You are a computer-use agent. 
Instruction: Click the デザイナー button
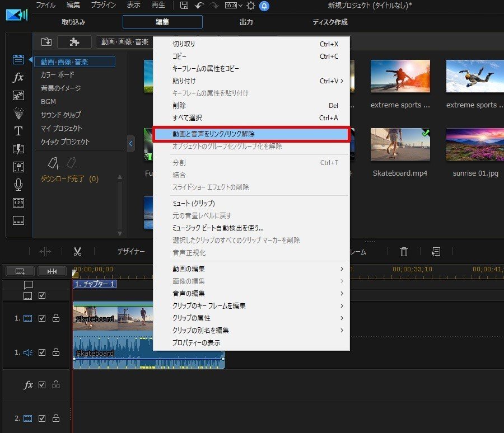point(132,251)
